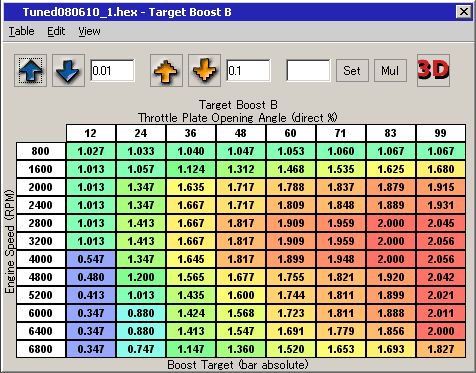476x373 pixels.
Task: Select the 12 throttle column header
Action: (x=91, y=133)
